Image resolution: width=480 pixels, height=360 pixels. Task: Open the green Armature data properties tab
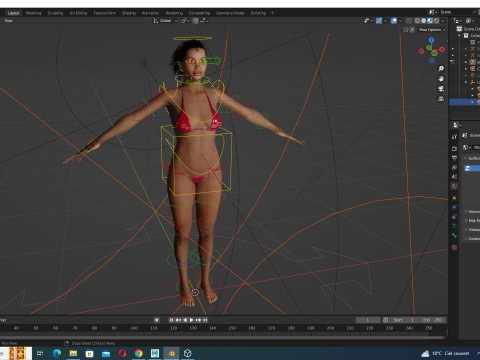coord(454,226)
